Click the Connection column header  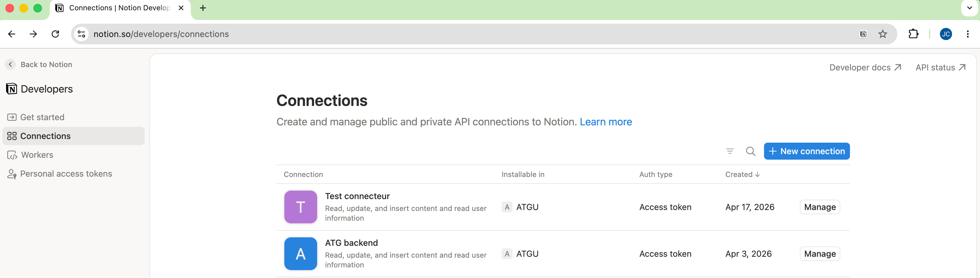pyautogui.click(x=303, y=175)
